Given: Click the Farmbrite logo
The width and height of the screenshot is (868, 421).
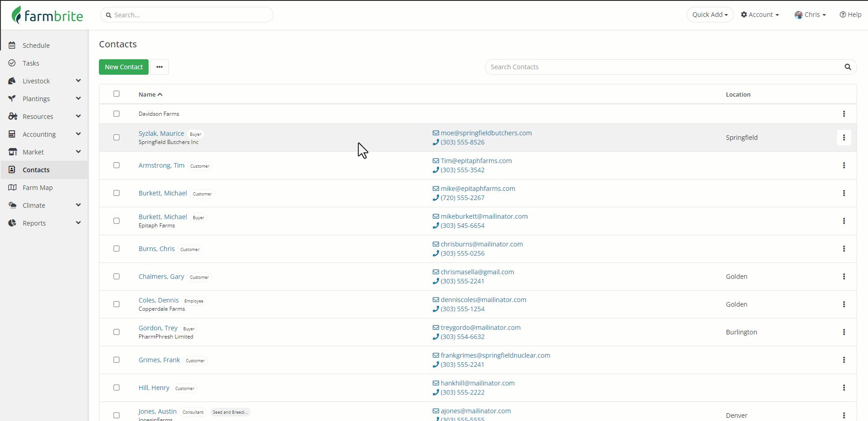Looking at the screenshot, I should click(x=47, y=15).
